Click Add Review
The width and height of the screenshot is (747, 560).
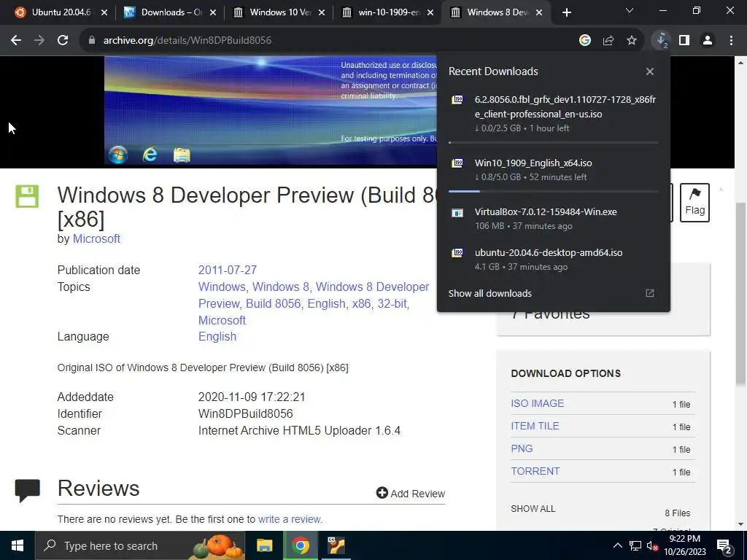411,494
